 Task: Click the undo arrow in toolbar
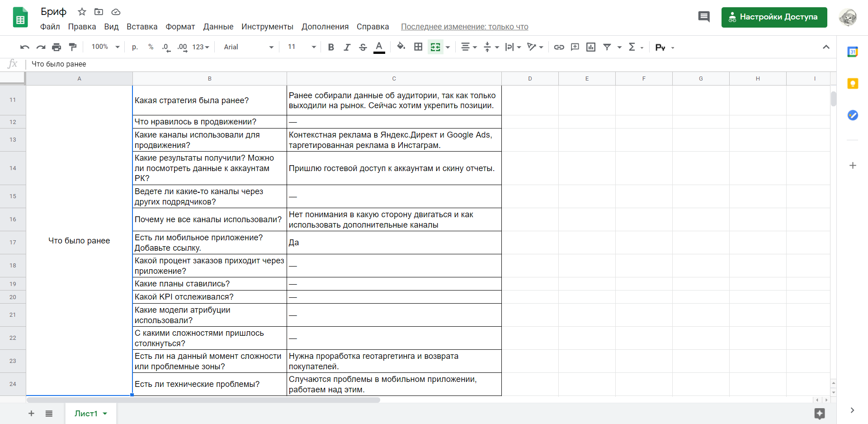coord(25,47)
